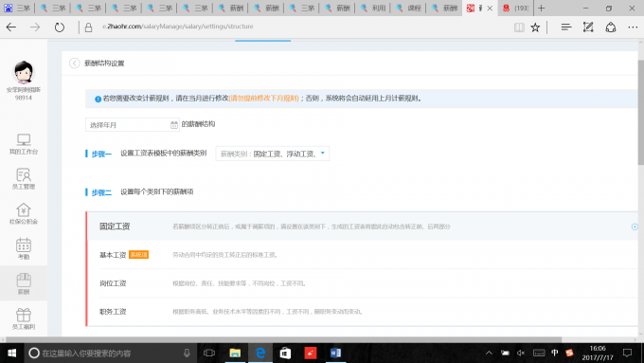Open the browser Hub menu

(566, 27)
